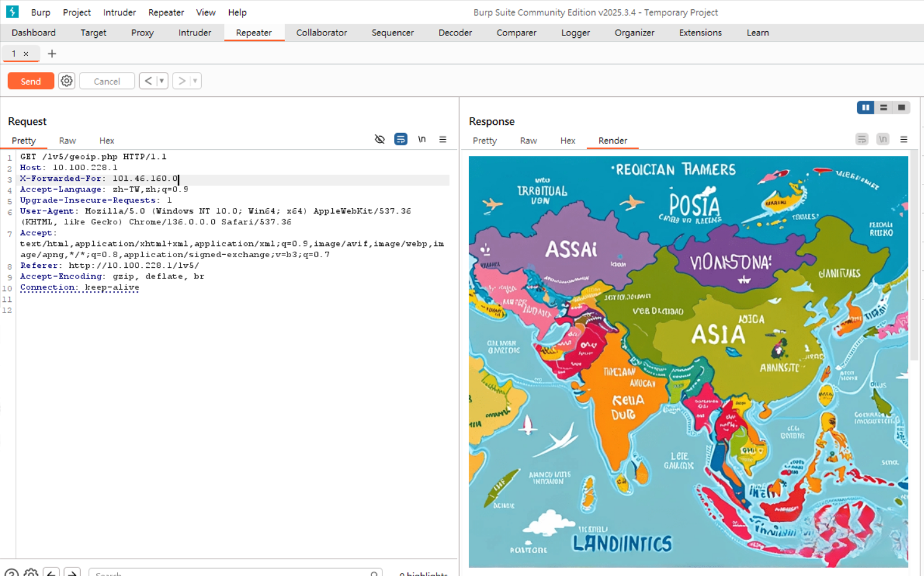The image size is (924, 576).
Task: Select combined tabbed layout icon
Action: [902, 107]
